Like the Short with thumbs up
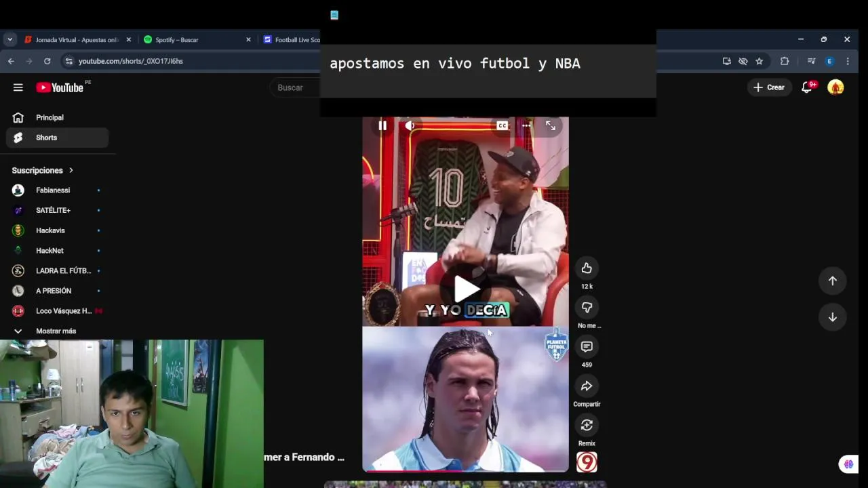 (x=587, y=268)
